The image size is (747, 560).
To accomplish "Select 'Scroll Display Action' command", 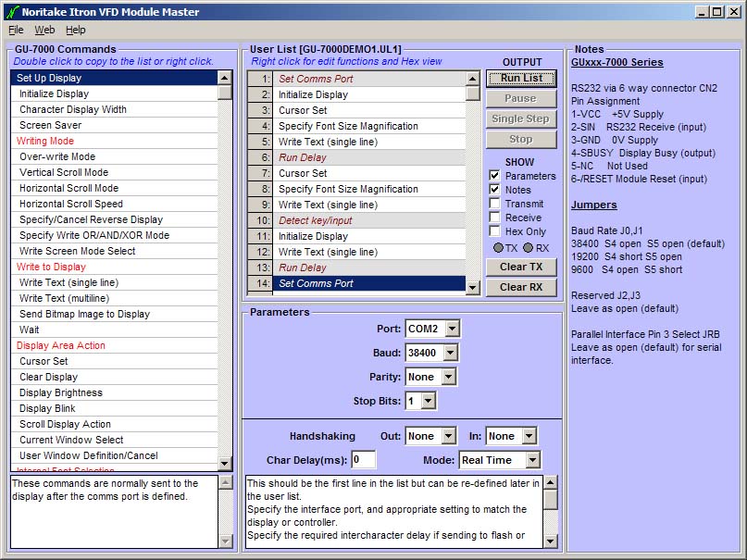I will coord(114,424).
